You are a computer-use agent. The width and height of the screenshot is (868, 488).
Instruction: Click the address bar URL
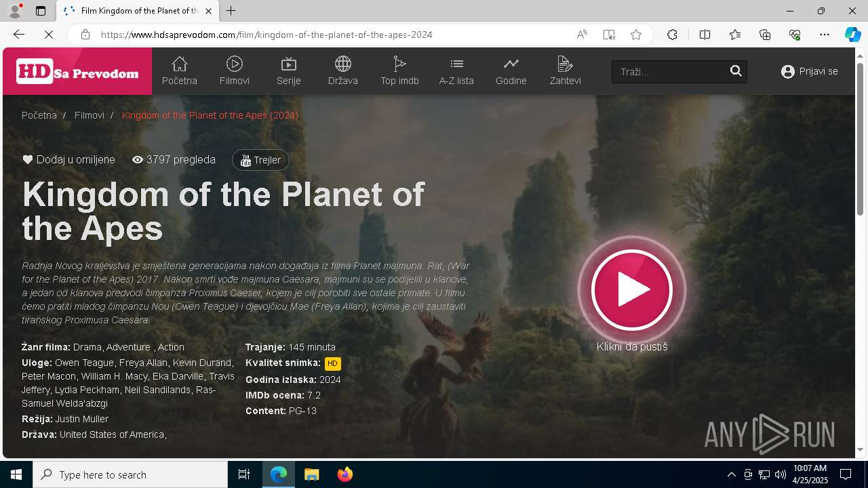267,35
